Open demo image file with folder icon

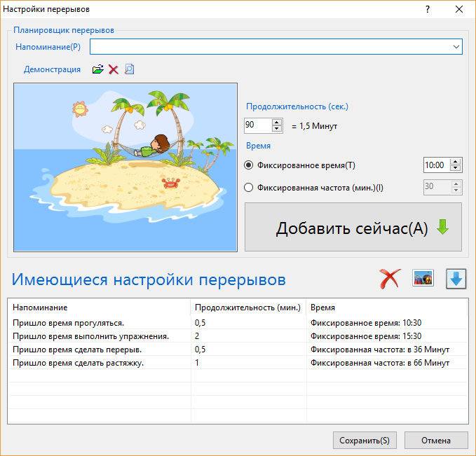point(97,69)
